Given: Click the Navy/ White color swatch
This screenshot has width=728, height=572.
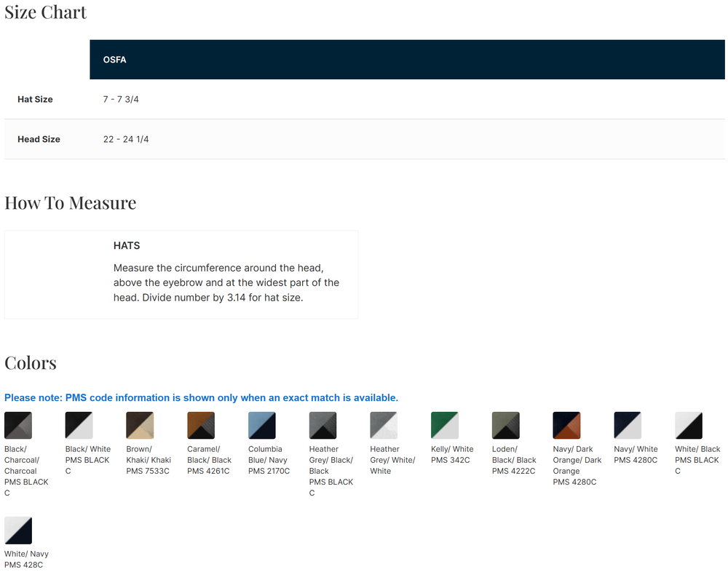Looking at the screenshot, I should [x=628, y=425].
